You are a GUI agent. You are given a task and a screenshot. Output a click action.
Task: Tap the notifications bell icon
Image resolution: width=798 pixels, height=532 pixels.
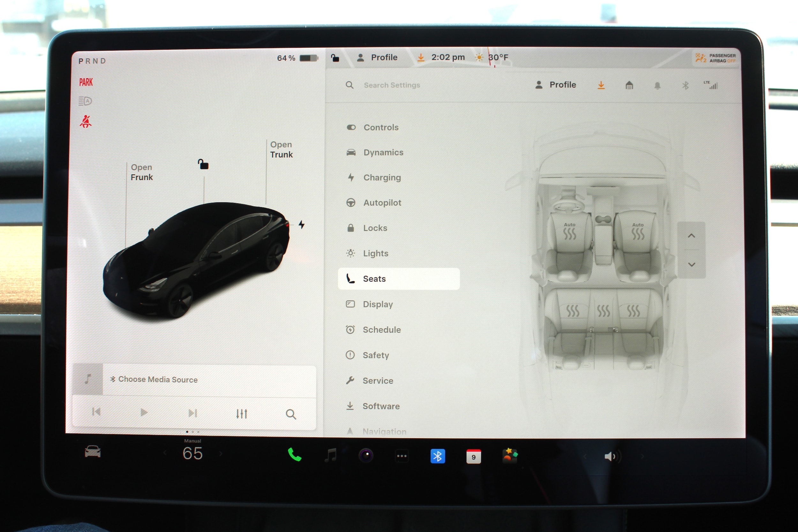(x=657, y=86)
